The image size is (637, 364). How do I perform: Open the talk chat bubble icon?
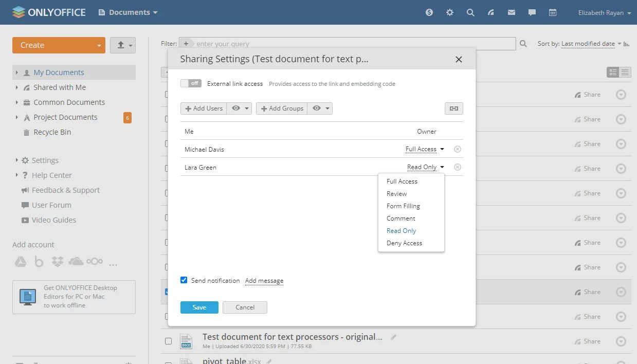(532, 12)
